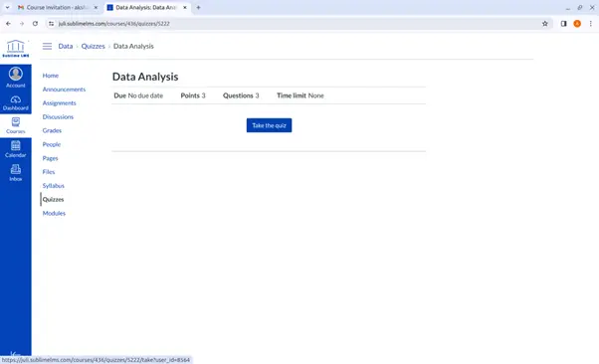The image size is (599, 364).
Task: Go to Data course in breadcrumb
Action: 66,46
